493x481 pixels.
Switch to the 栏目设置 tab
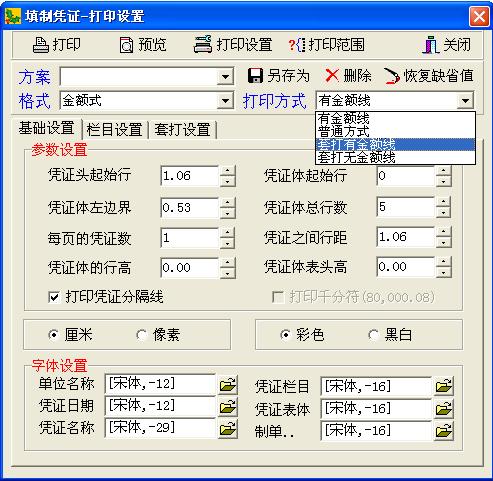point(114,130)
